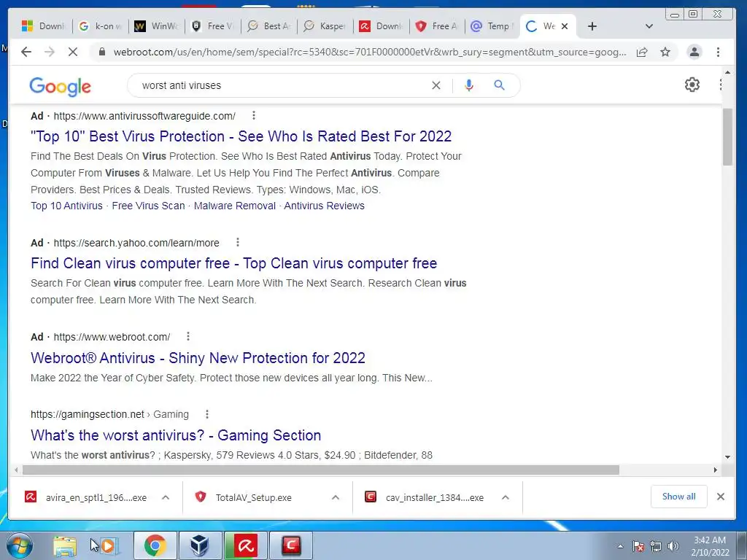Viewport: 747px width, 560px height.
Task: Switch to the Best Antivirus tab
Action: [x=268, y=26]
